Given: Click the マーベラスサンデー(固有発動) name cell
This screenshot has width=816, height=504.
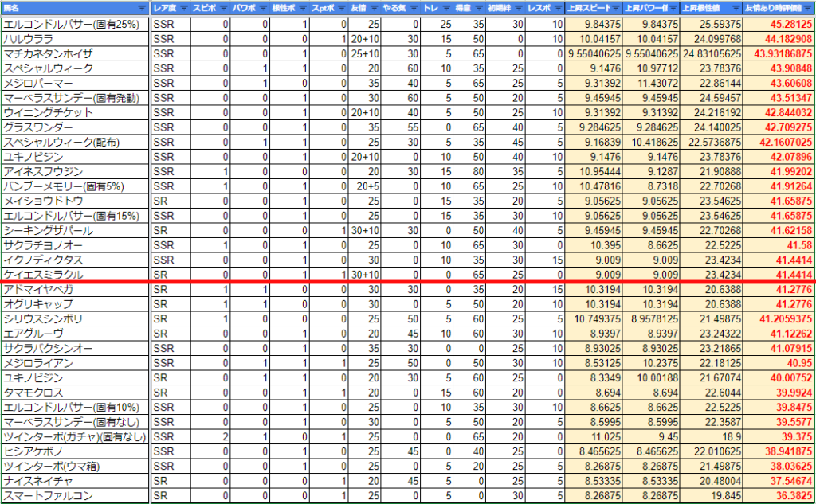Looking at the screenshot, I should point(76,98).
